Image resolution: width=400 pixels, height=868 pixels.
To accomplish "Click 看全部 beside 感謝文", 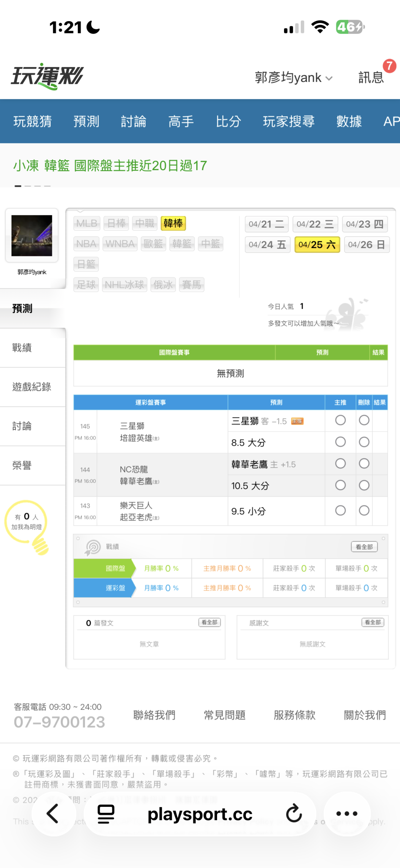I will (373, 622).
